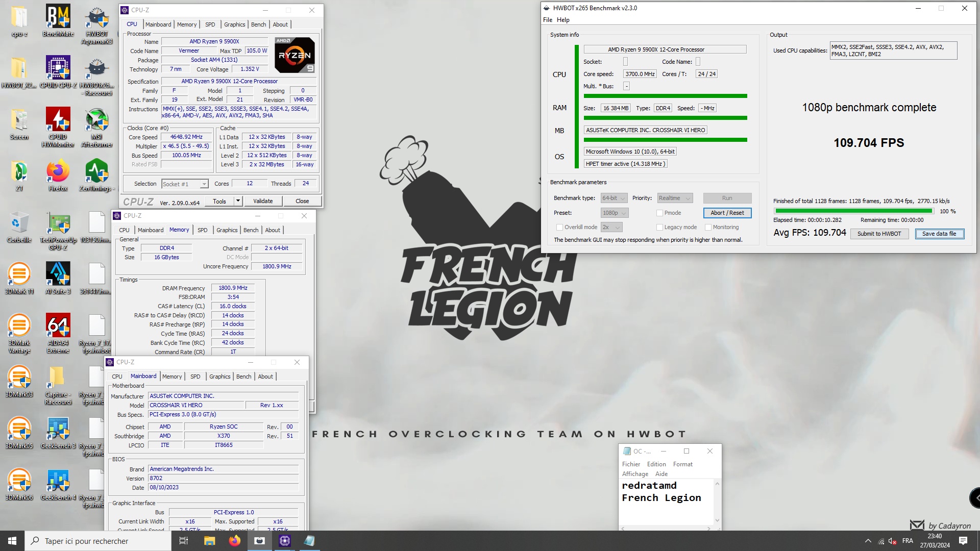Launch Geekbench 3 from the desktop
Image resolution: width=980 pixels, height=551 pixels.
[x=58, y=433]
